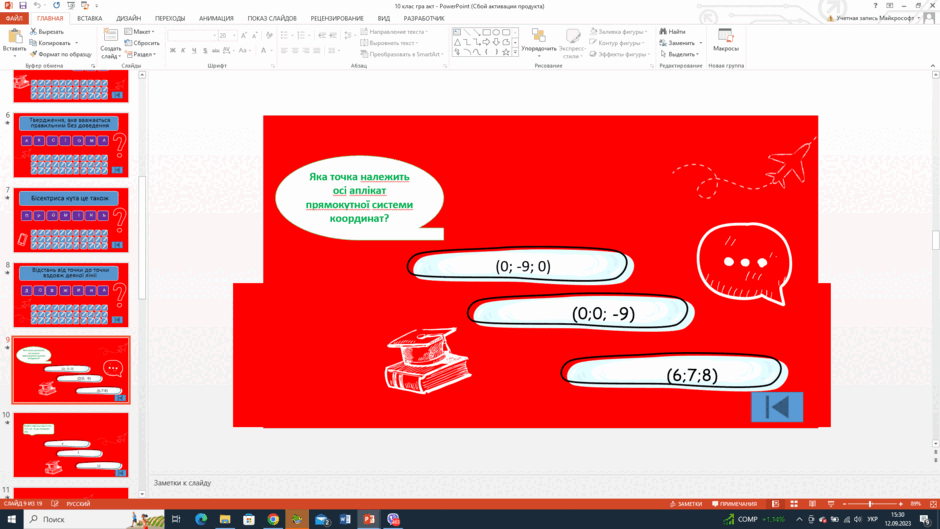This screenshot has width=940, height=529.
Task: Click the Макросы macros button
Action: pyautogui.click(x=725, y=40)
